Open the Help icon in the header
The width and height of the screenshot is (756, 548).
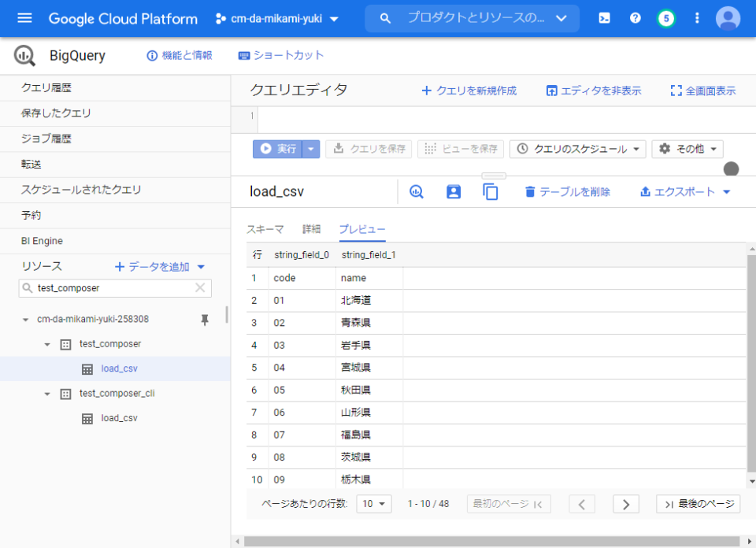pyautogui.click(x=635, y=17)
